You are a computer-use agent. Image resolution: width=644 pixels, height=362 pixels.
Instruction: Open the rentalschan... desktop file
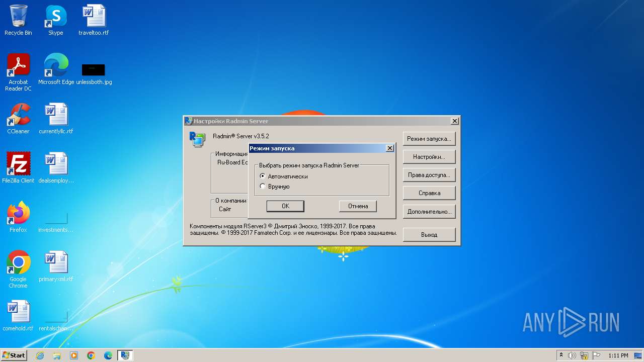[56, 321]
